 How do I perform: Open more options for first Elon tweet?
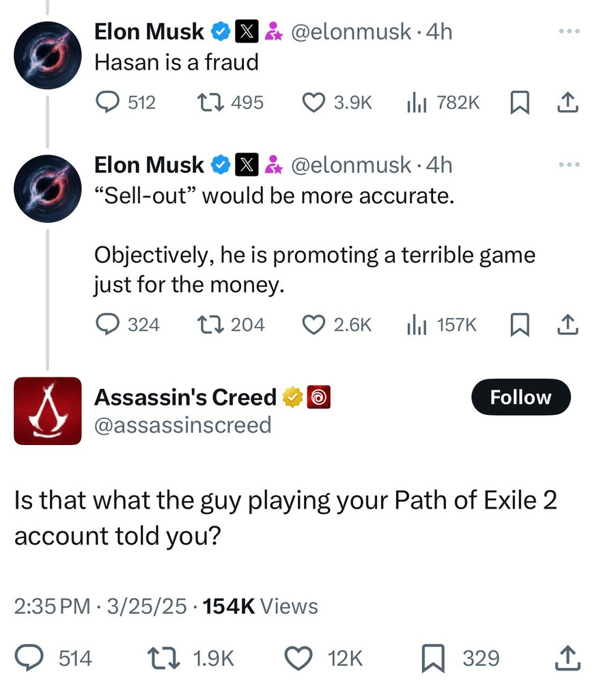(x=568, y=31)
